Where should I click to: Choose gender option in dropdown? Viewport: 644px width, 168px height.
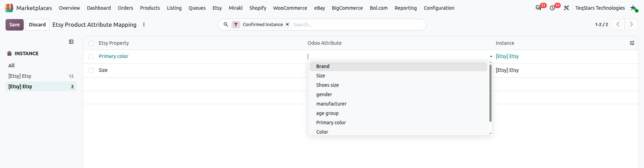pyautogui.click(x=398, y=94)
